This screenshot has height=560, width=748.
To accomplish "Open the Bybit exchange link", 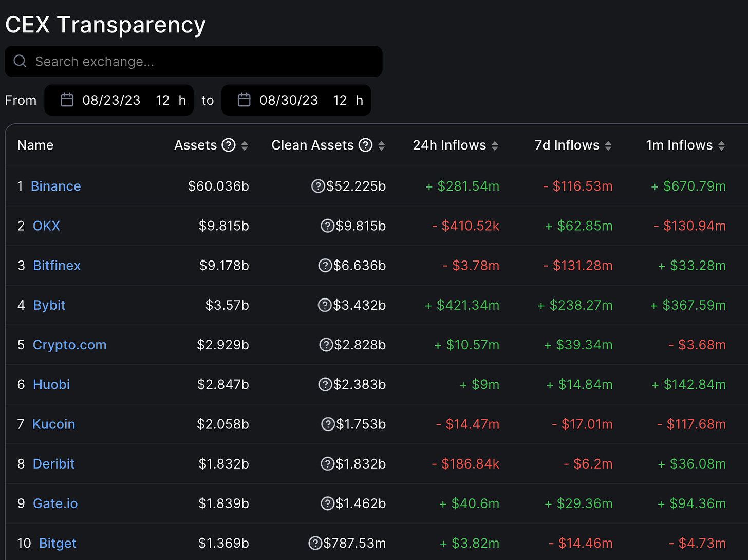I will tap(49, 305).
